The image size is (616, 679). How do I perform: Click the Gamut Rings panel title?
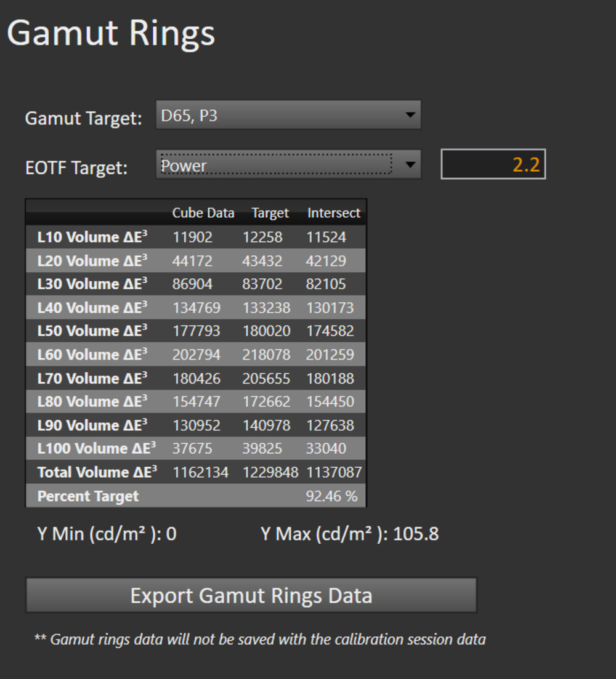tap(111, 33)
